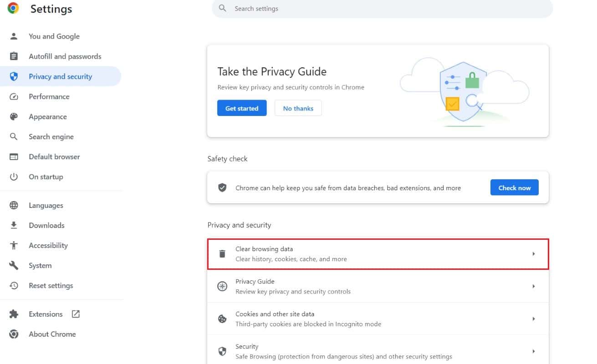597x364 pixels.
Task: Click the 'Safety check' section heading
Action: point(227,159)
